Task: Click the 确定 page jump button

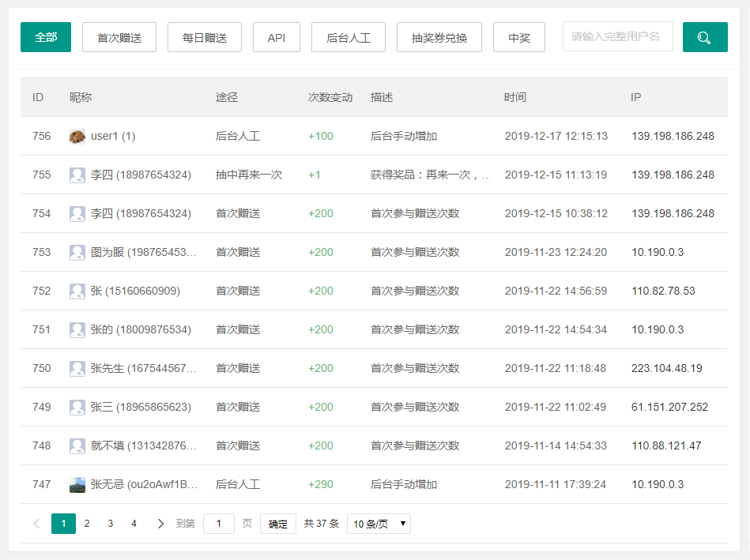Action: coord(278,524)
